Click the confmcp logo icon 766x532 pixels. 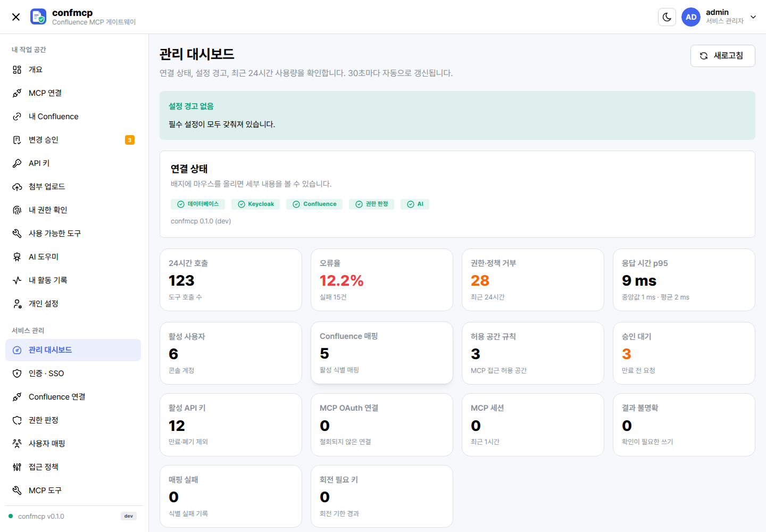coord(38,16)
